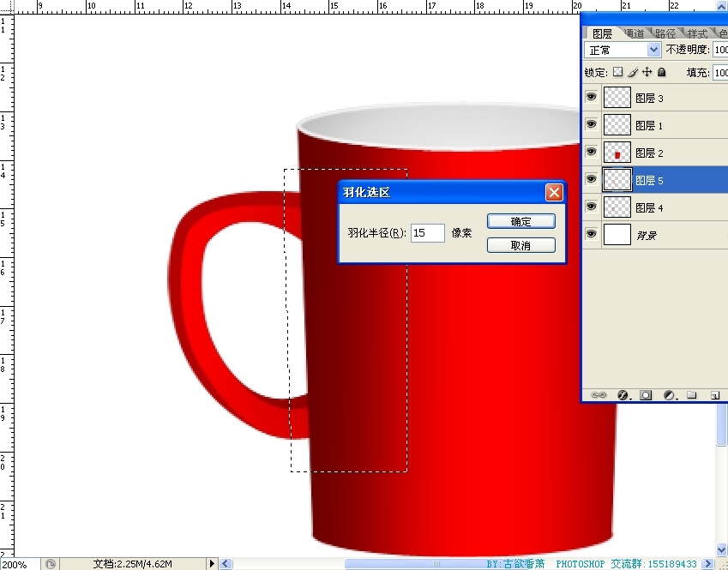The height and width of the screenshot is (570, 728).
Task: Expand the status bar document info arrow
Action: [213, 563]
